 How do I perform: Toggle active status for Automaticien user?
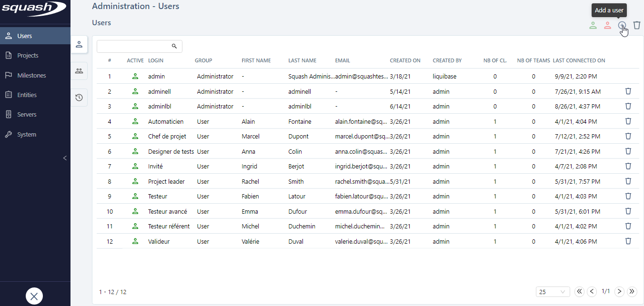(x=135, y=121)
